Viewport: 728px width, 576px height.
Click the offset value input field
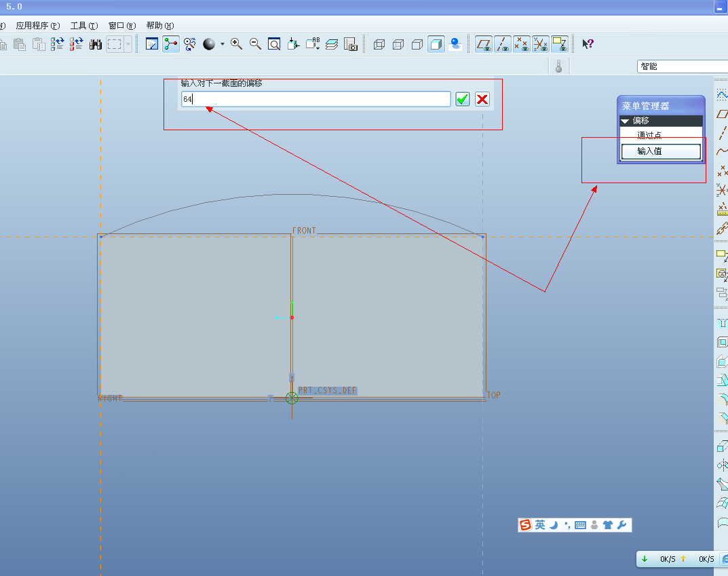click(x=315, y=99)
